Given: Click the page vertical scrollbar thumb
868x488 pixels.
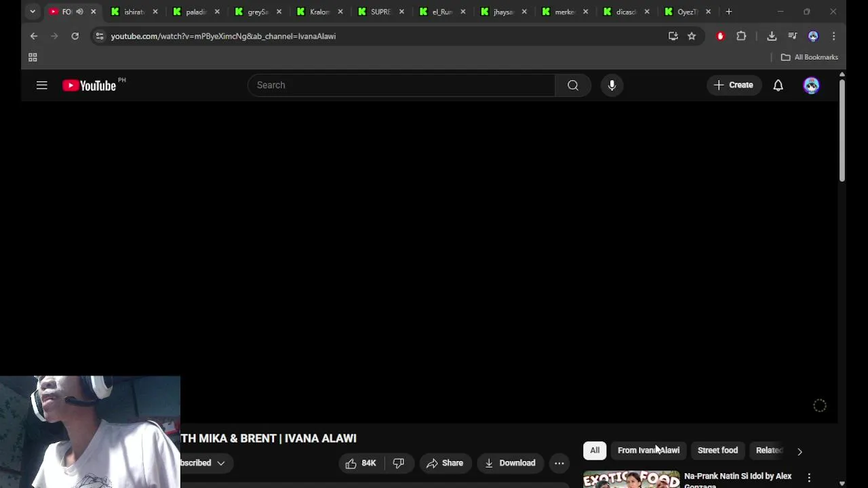Looking at the screenshot, I should point(842,130).
